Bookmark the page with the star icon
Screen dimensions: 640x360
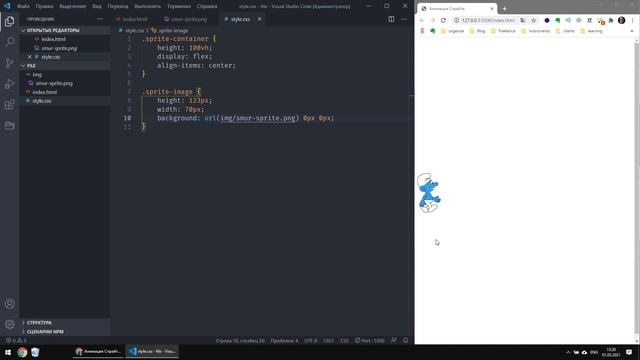533,20
